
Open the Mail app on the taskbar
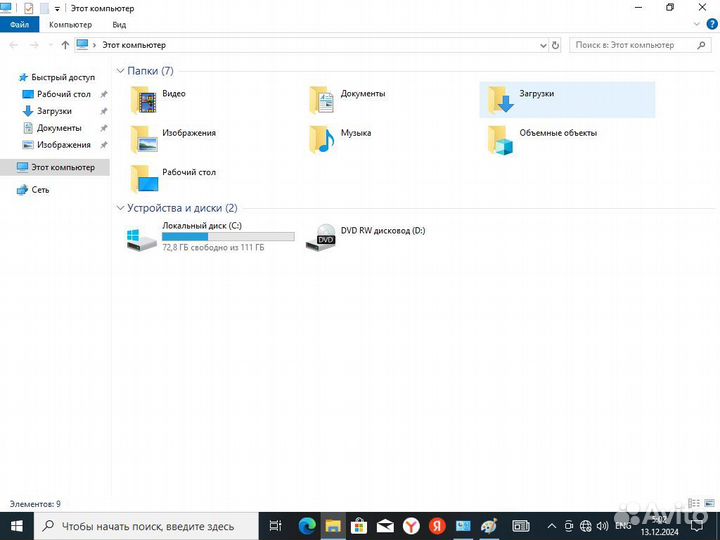click(x=385, y=526)
